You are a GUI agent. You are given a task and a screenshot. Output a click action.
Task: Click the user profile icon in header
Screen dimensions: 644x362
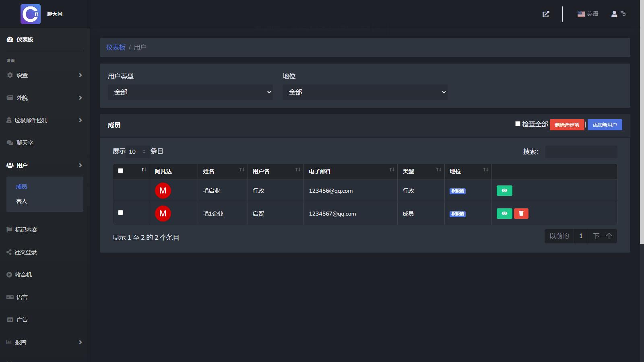coord(614,14)
